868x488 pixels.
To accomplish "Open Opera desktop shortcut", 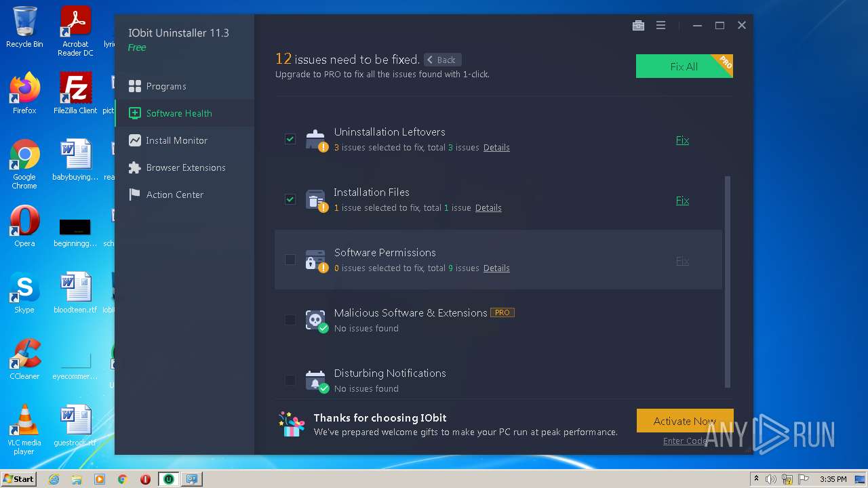I will (24, 226).
